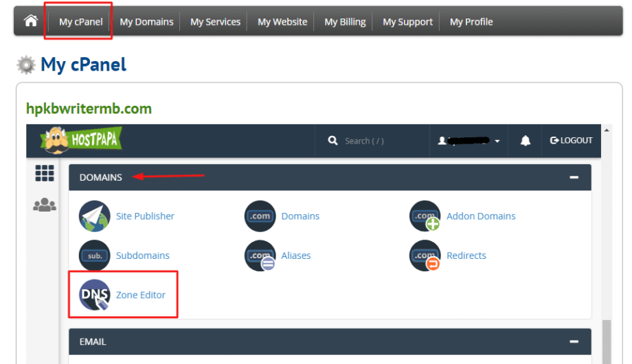Focus the cPanel Search field
This screenshot has height=364, width=632.
(x=372, y=141)
